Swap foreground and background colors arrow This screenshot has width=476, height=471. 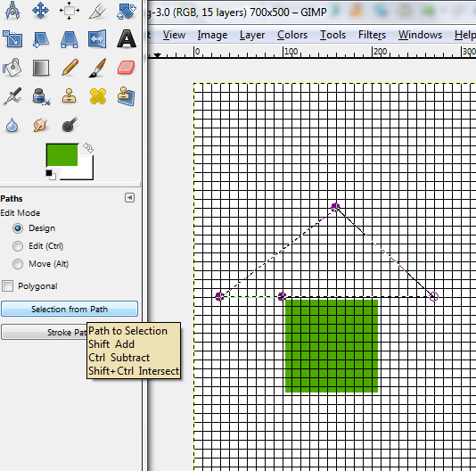click(88, 148)
